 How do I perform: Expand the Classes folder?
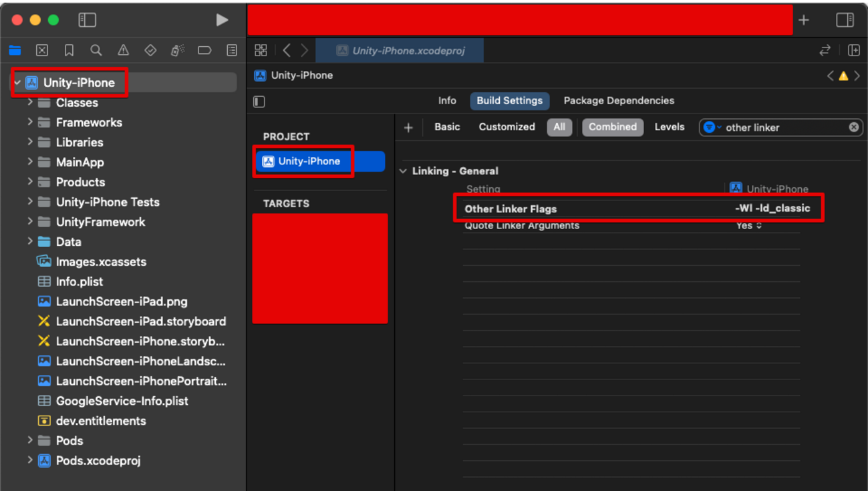click(30, 103)
